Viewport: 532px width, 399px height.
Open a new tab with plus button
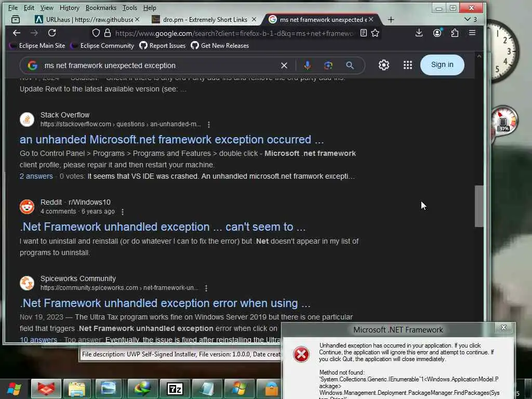pos(391,20)
